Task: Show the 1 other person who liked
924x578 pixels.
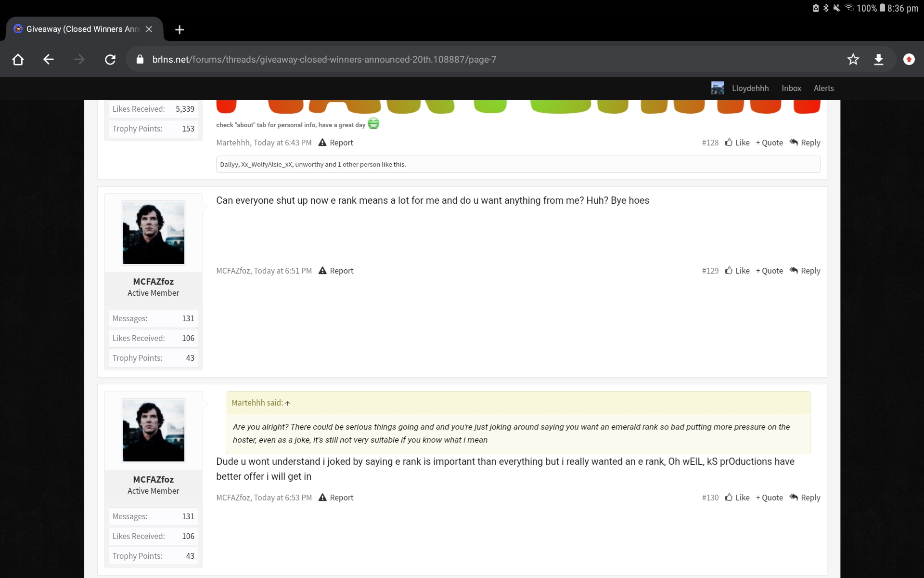Action: point(359,164)
